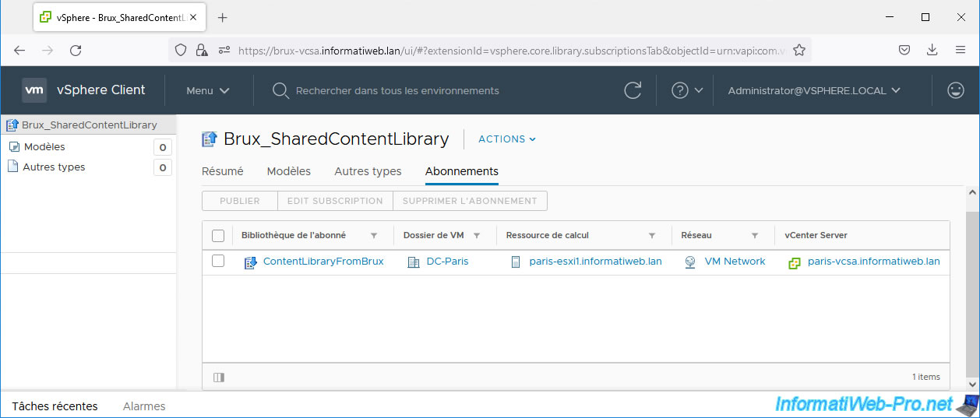Open Administrator@VSPHERE.LOCAL user dropdown

(813, 90)
